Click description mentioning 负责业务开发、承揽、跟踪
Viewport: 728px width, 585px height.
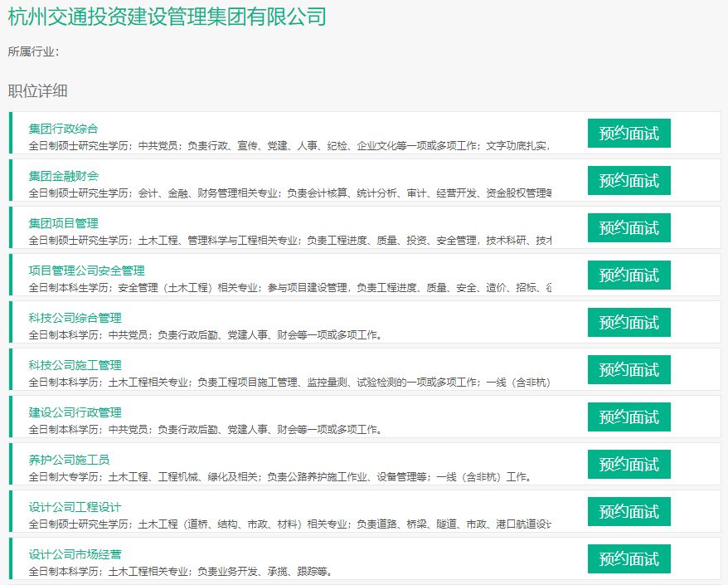(x=181, y=572)
